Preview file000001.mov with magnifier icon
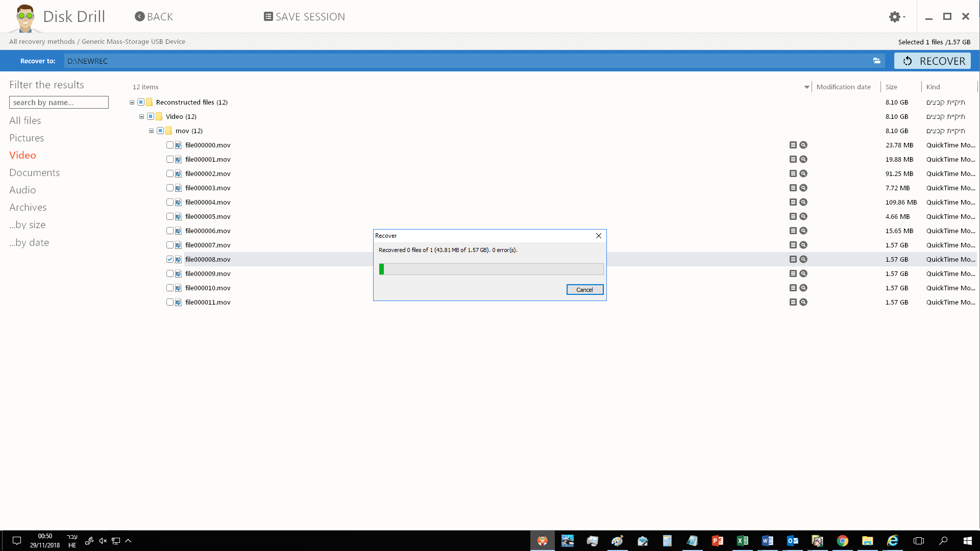Image resolution: width=980 pixels, height=551 pixels. click(x=803, y=159)
